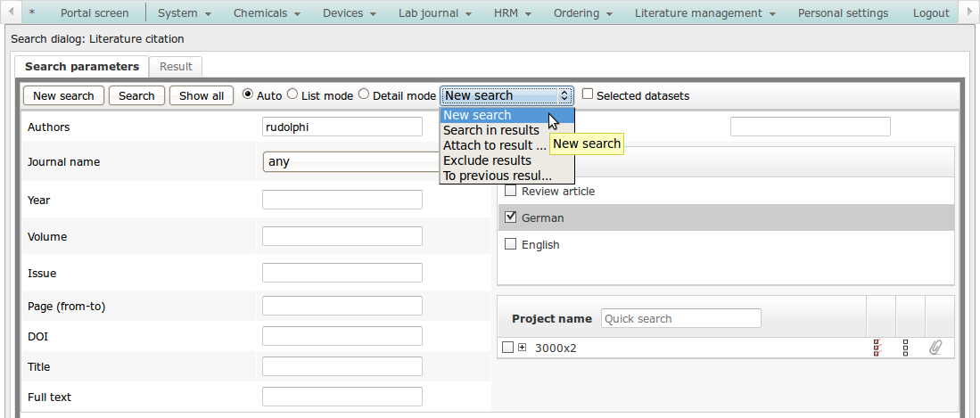Select "Search in results" from dropdown list

coord(491,130)
